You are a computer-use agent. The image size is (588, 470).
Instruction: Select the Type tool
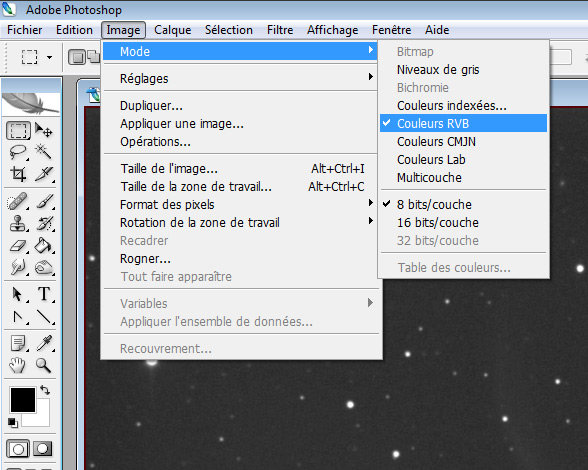44,294
